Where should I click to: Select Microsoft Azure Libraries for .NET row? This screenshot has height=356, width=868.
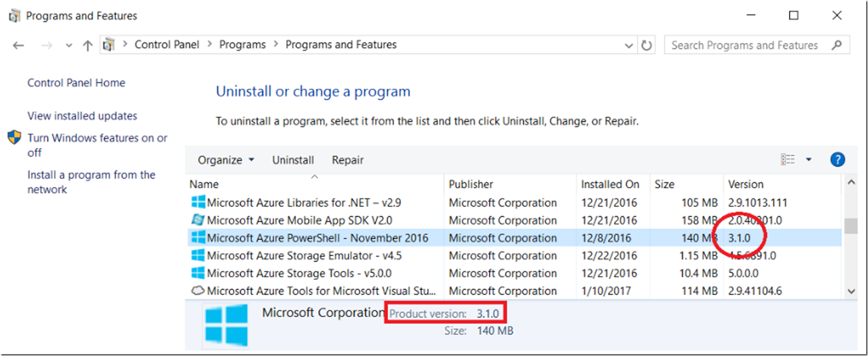[515, 203]
